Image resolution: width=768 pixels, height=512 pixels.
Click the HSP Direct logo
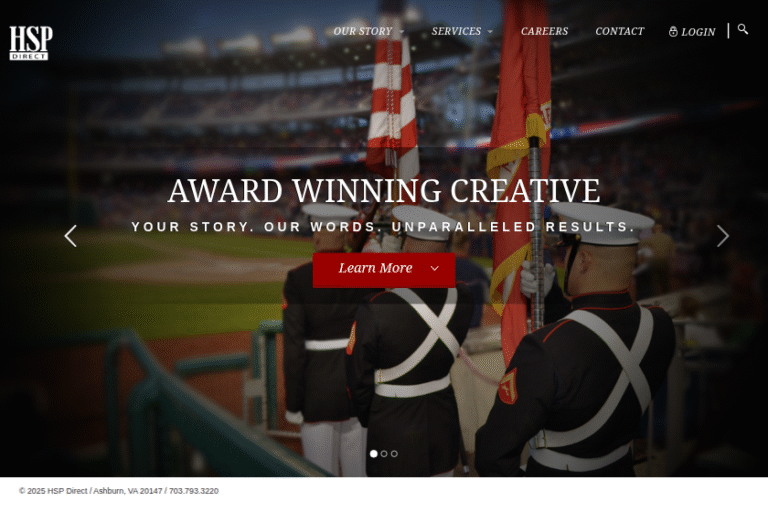pyautogui.click(x=31, y=43)
